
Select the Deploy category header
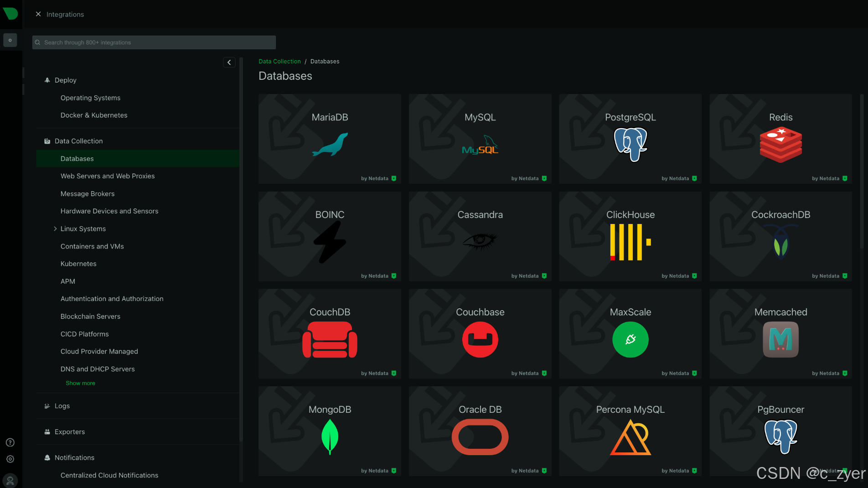click(65, 80)
